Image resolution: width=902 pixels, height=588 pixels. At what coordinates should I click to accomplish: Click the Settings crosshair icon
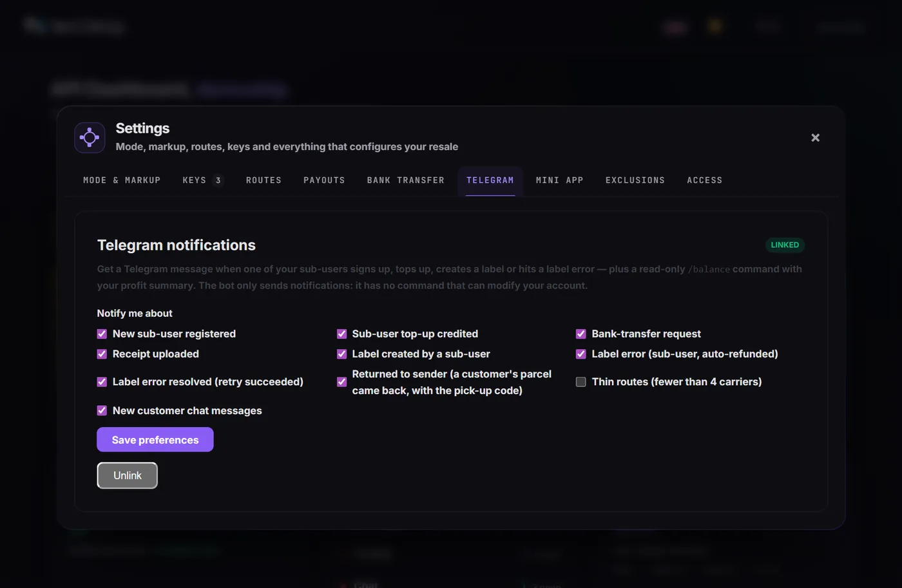[x=90, y=138]
